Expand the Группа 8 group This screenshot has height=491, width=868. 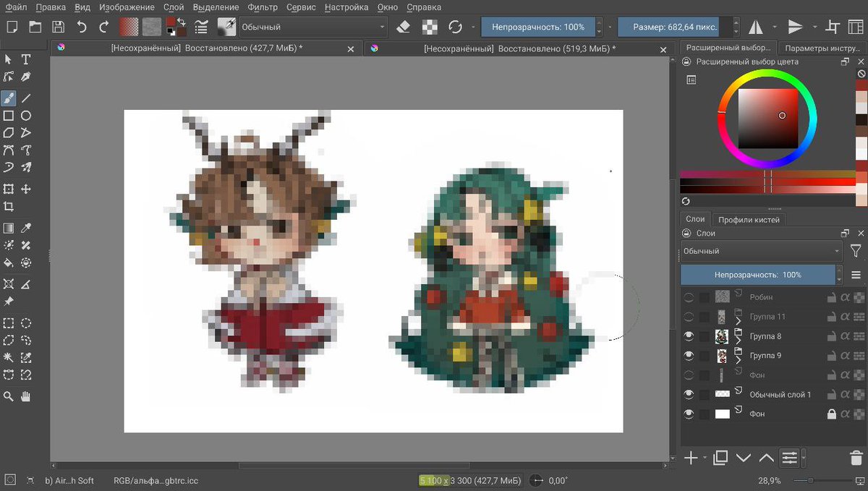[739, 340]
